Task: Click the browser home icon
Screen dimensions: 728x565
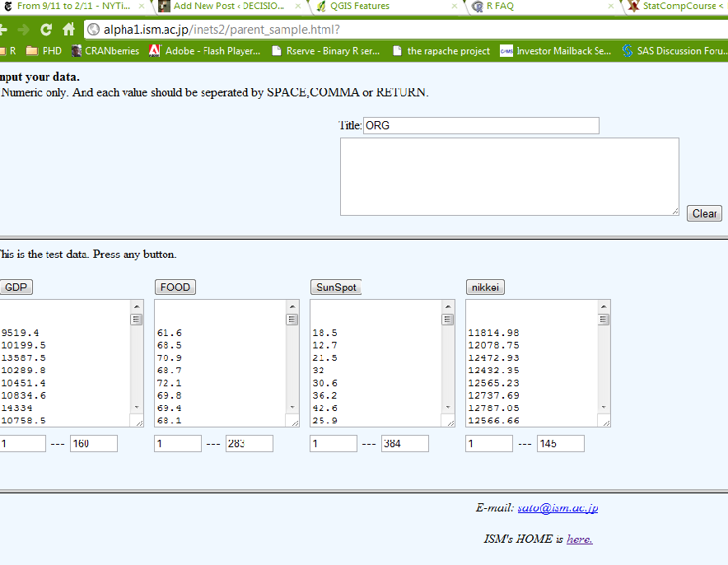Action: click(x=69, y=30)
